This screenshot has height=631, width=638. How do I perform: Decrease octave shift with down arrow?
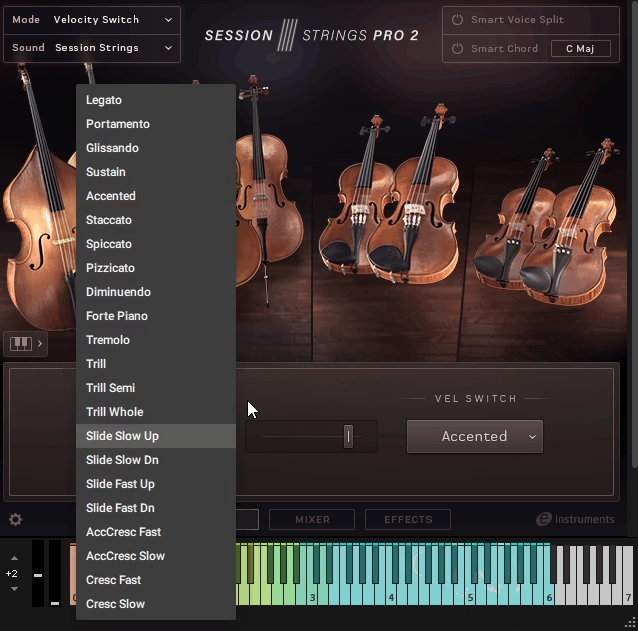coord(14,589)
